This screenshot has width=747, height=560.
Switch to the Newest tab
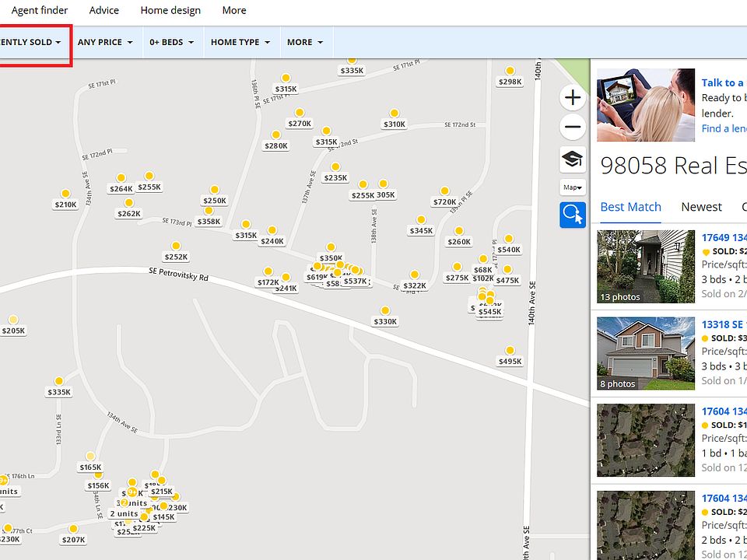(701, 207)
